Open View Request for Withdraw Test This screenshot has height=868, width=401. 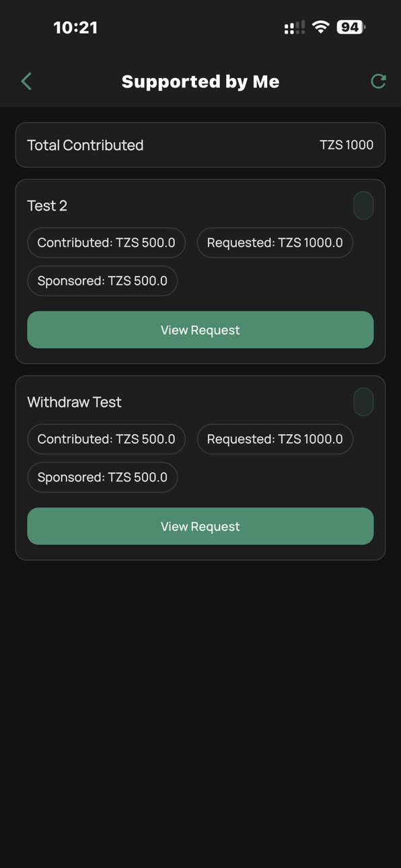200,526
